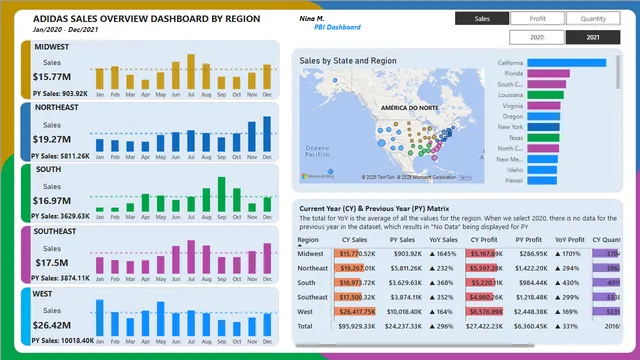Screen dimensions: 640x360
Task: Select the Texas bar
Action: tap(543, 138)
